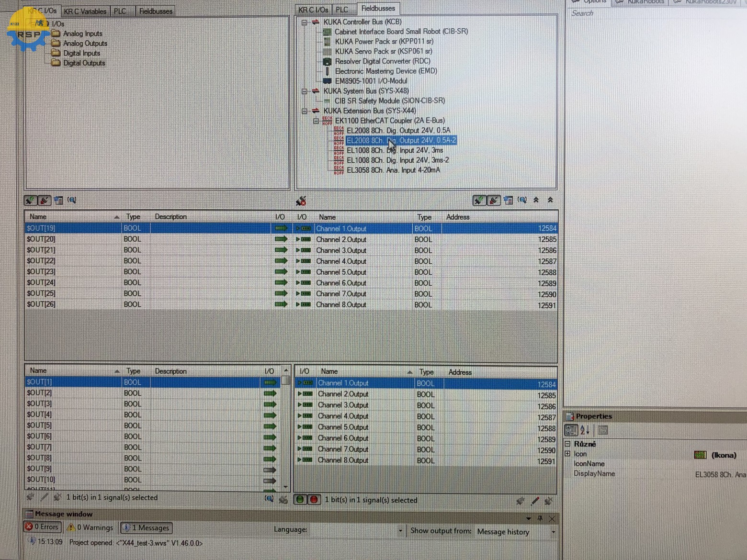Toggle Alphabetical sort in the Properties panel
Screen dimensions: 747x560
(585, 430)
